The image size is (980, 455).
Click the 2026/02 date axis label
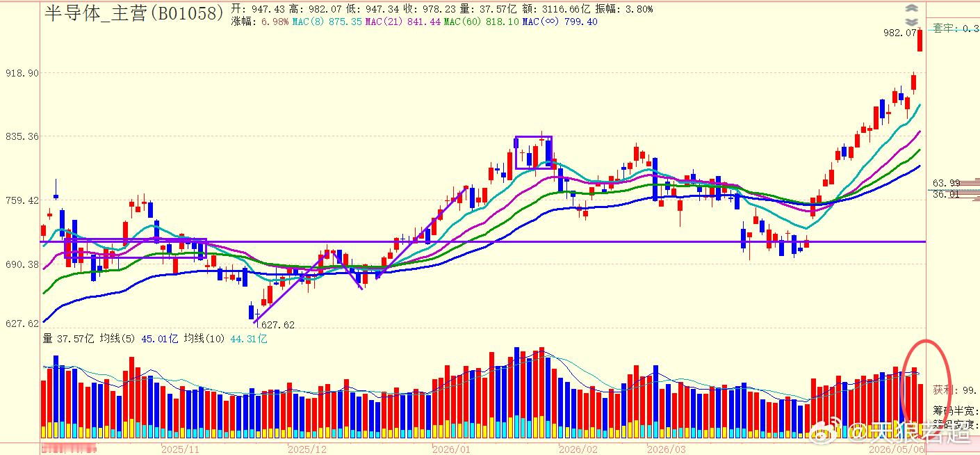(578, 449)
